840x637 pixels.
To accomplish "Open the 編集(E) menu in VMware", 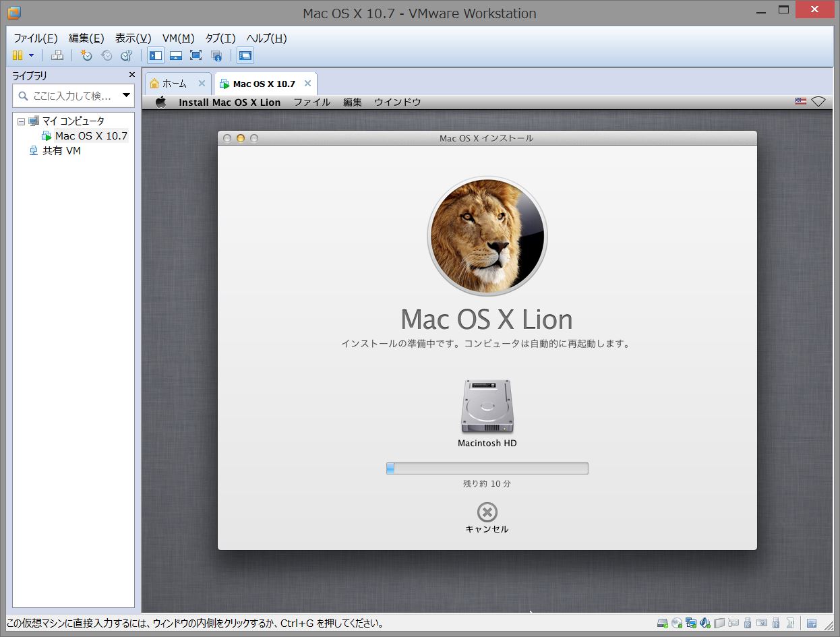I will [86, 38].
